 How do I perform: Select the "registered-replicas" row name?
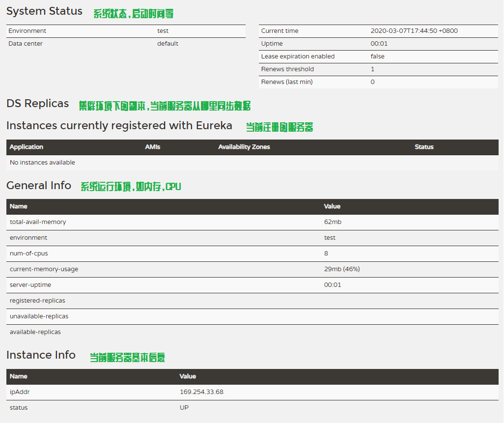pyautogui.click(x=37, y=301)
